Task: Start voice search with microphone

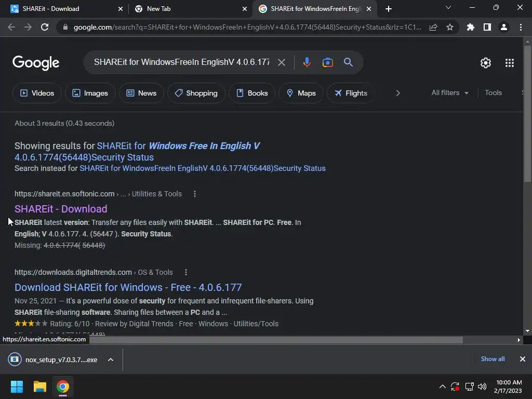Action: click(x=307, y=62)
